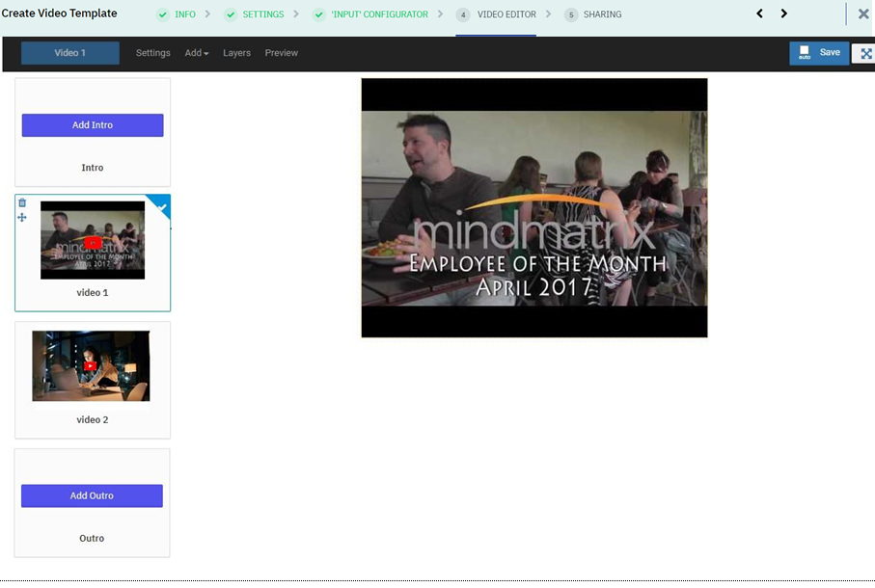
Task: Open the Settings menu in the editor toolbar
Action: click(152, 53)
